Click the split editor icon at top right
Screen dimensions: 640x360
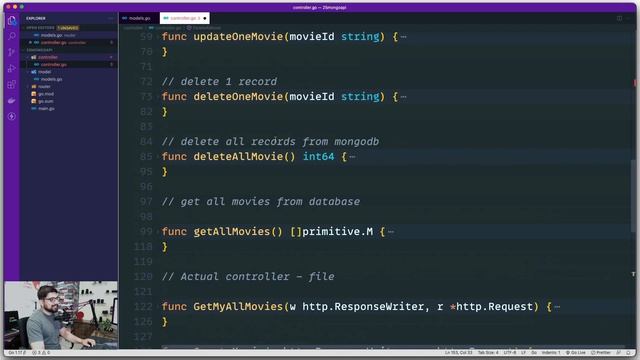(x=619, y=18)
